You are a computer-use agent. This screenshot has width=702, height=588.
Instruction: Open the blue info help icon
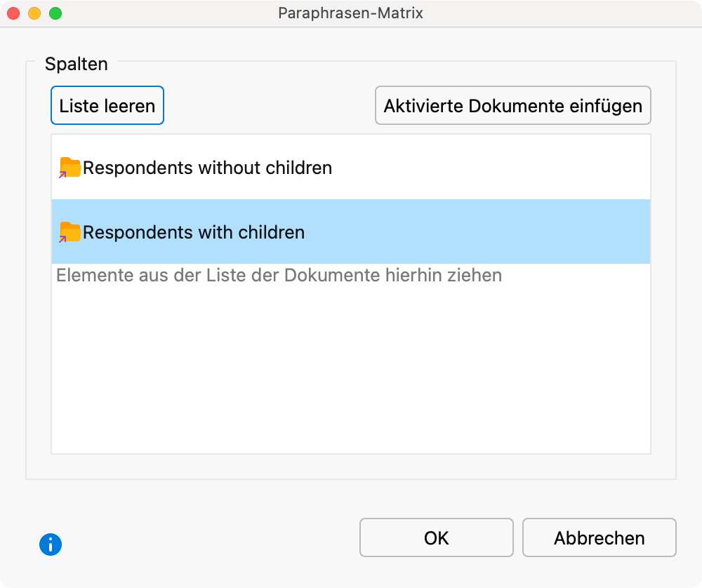pos(51,544)
